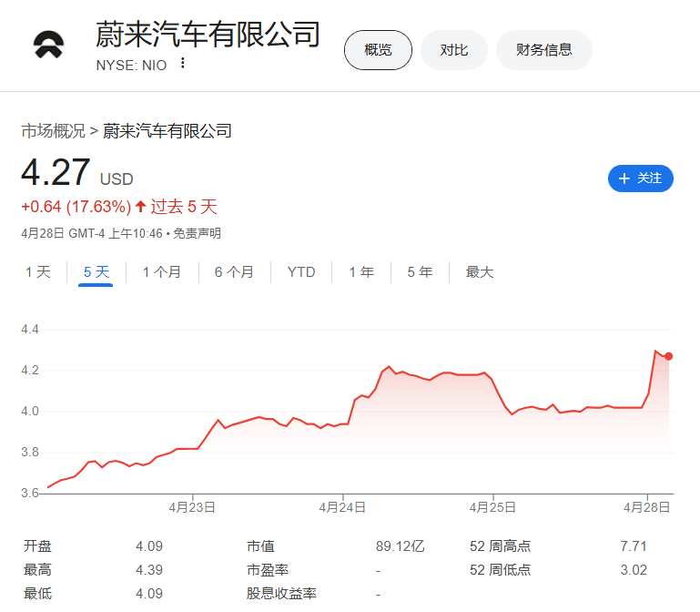Click the 4月28日 GMT-4 上午10:46 timestamp

[x=92, y=233]
